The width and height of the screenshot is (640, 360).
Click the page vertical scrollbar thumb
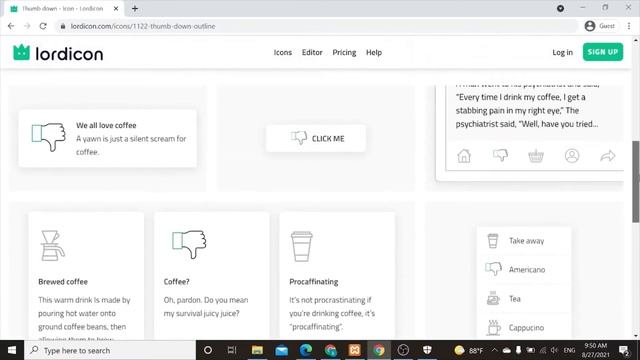pyautogui.click(x=636, y=182)
